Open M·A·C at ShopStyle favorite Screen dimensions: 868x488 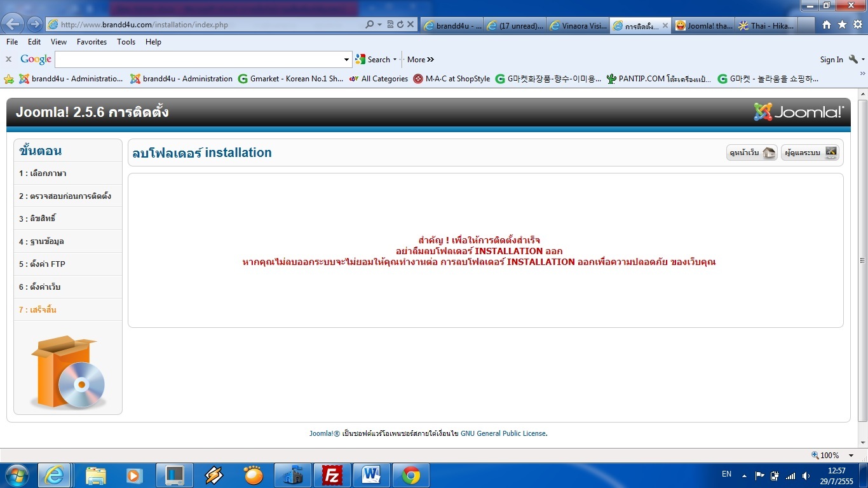pos(452,79)
